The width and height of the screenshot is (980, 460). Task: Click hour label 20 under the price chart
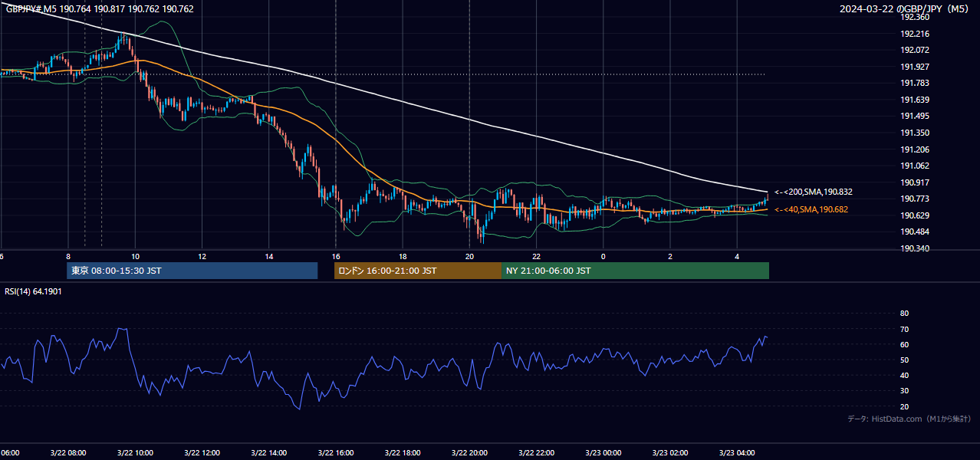point(469,256)
